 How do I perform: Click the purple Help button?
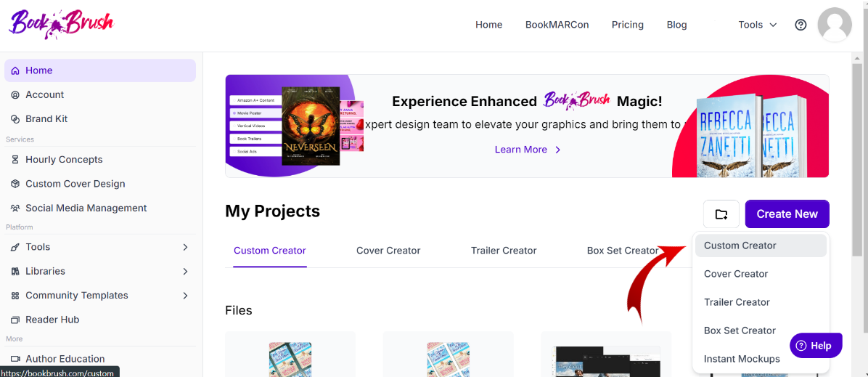[816, 345]
